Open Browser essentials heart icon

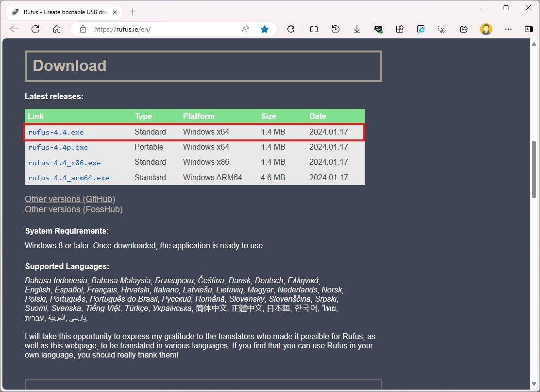coord(378,29)
